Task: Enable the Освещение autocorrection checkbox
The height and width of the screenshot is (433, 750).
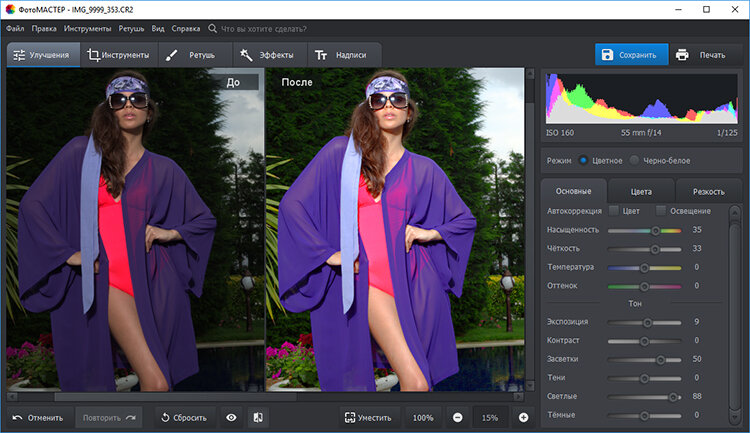Action: (661, 211)
